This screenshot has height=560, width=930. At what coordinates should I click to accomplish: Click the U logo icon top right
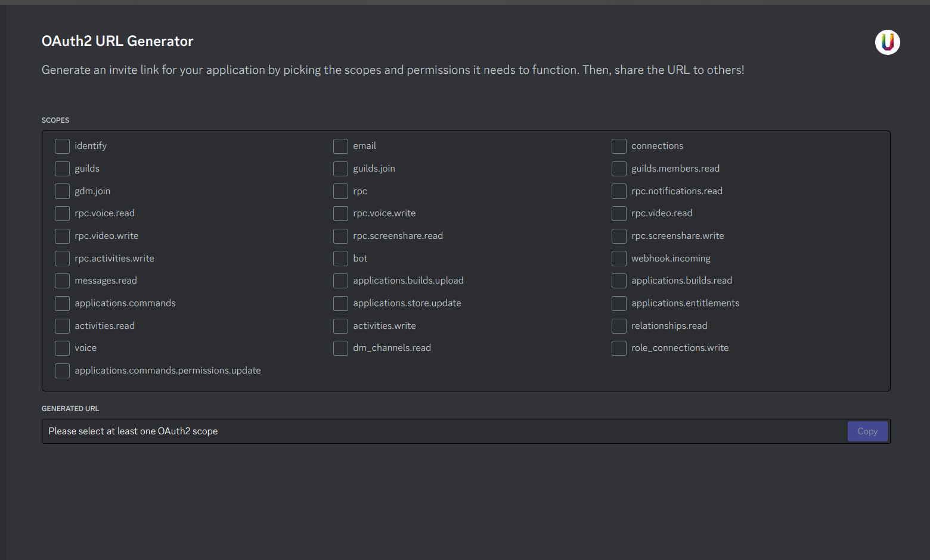point(888,42)
